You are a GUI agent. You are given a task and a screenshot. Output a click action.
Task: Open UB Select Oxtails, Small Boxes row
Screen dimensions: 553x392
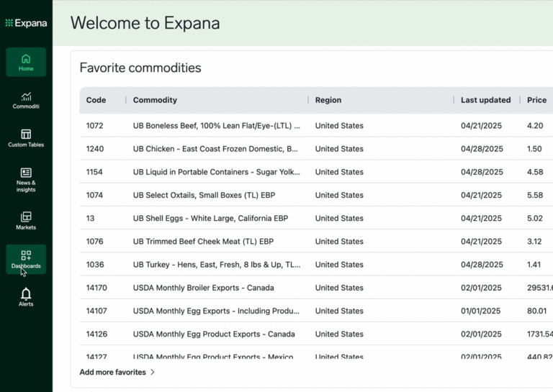click(x=204, y=195)
